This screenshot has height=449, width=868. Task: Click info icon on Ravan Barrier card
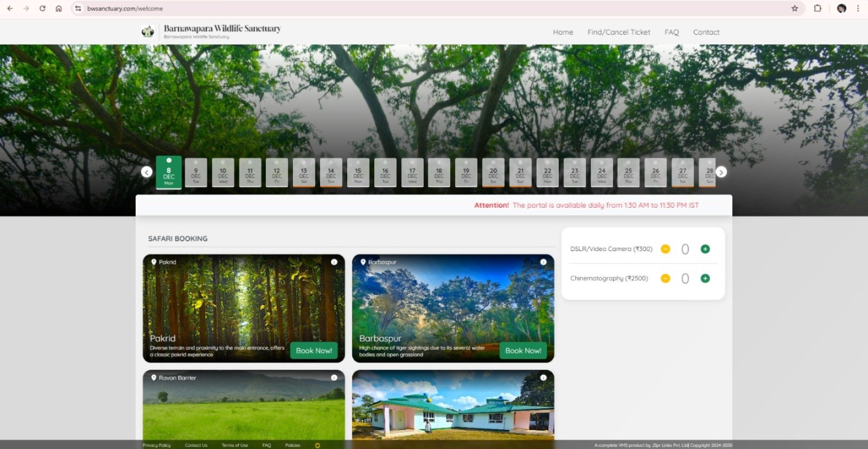pyautogui.click(x=334, y=377)
